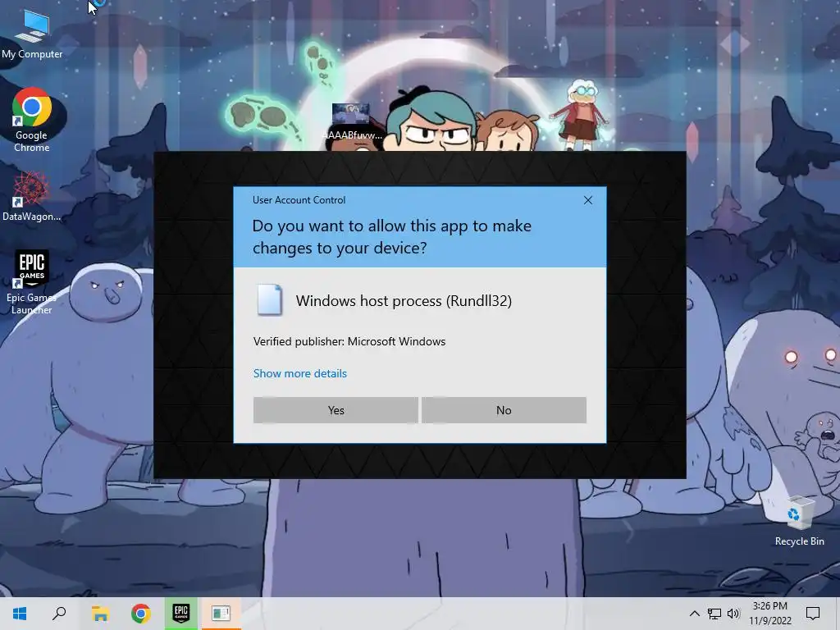Close the User Account Control dialog

tap(587, 200)
